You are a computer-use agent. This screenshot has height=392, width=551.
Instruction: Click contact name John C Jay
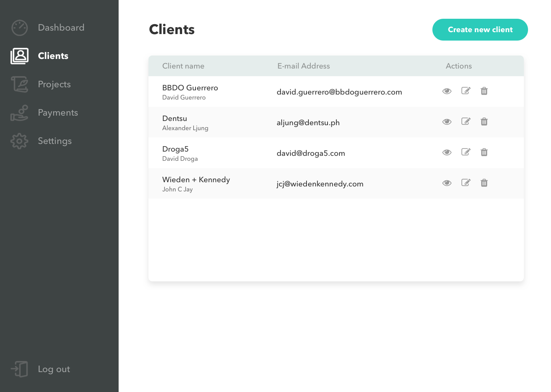(178, 189)
